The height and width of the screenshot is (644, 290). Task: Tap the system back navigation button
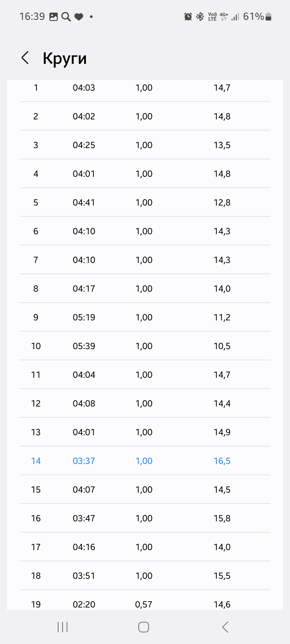[x=225, y=627]
